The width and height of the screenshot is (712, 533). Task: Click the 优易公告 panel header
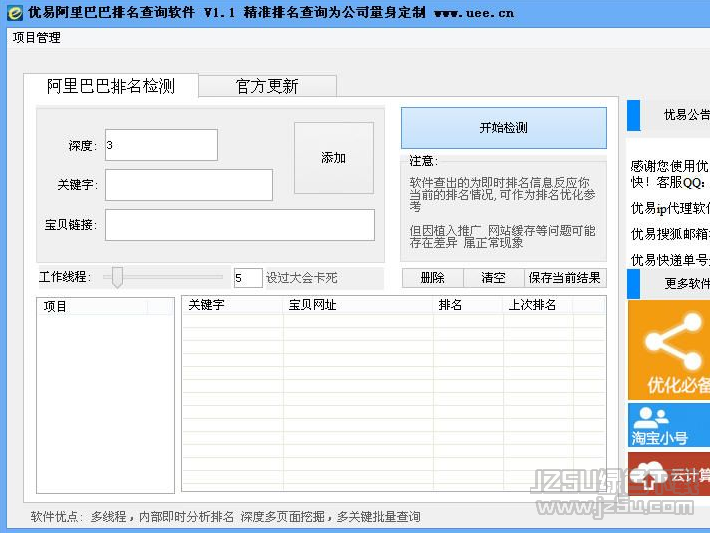tap(669, 115)
